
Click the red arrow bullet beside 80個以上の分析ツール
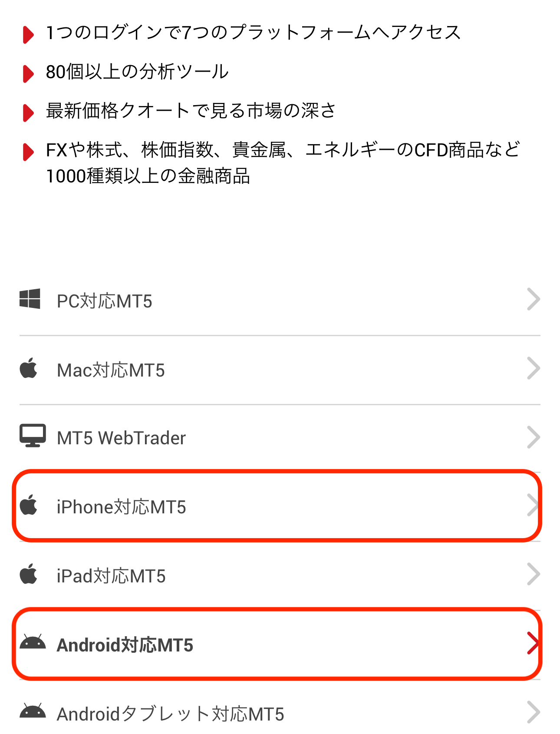click(28, 73)
